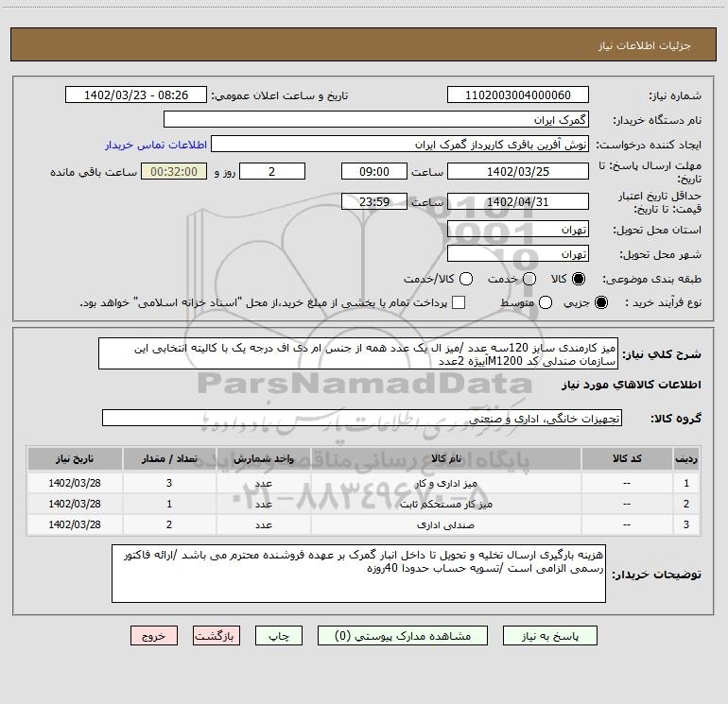Click the announcement date field 1402/03/23 - 08:26
The image size is (728, 704).
click(x=136, y=94)
